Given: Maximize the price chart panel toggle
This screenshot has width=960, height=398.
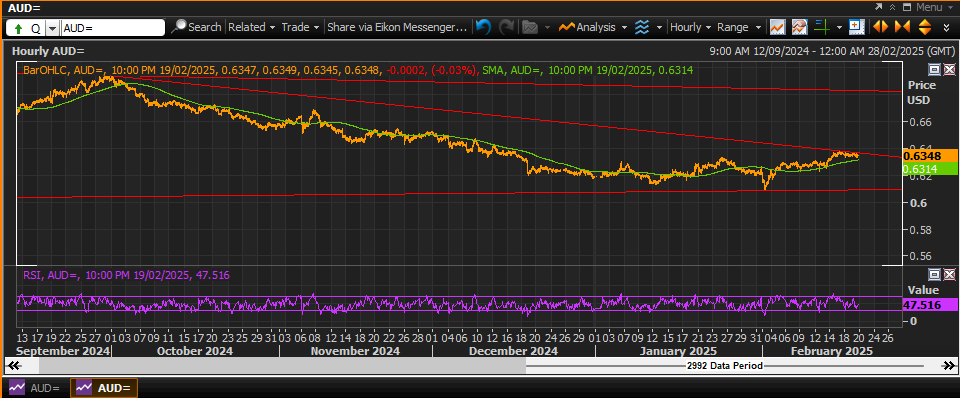Looking at the screenshot, I should 935,69.
